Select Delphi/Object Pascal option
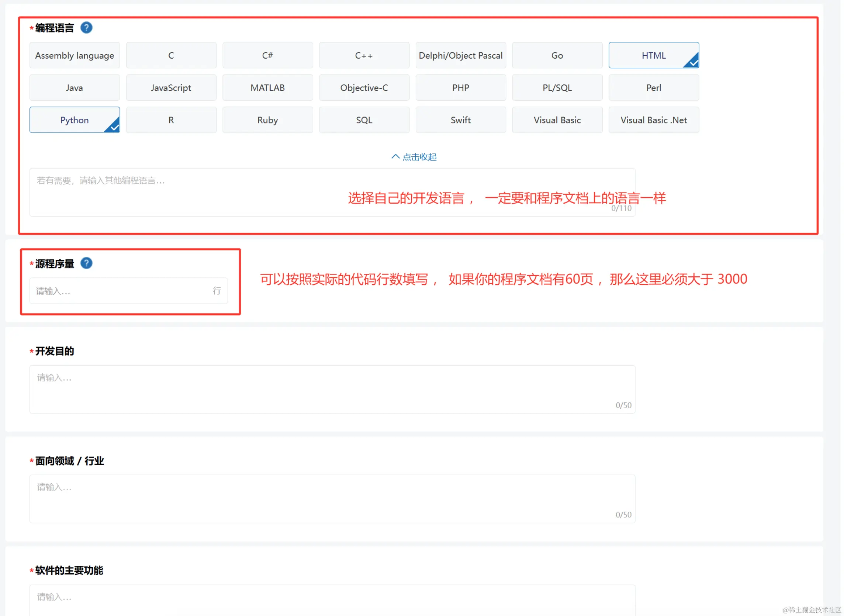Image resolution: width=844 pixels, height=616 pixels. pos(460,56)
